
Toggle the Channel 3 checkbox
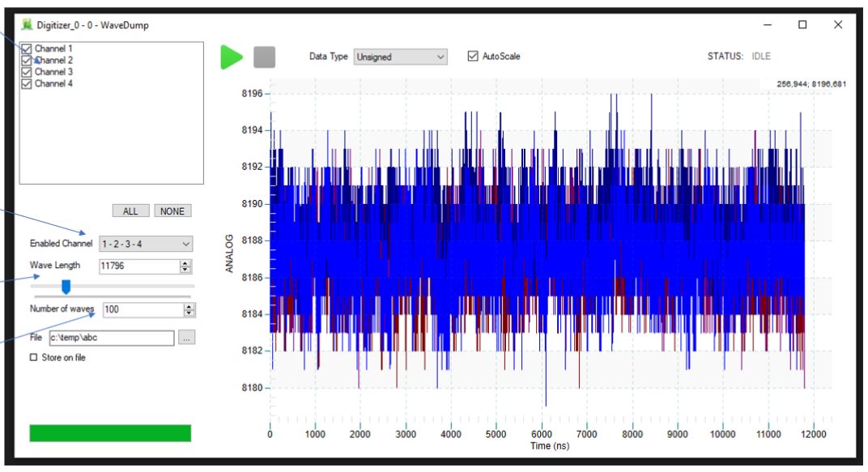pyautogui.click(x=27, y=72)
